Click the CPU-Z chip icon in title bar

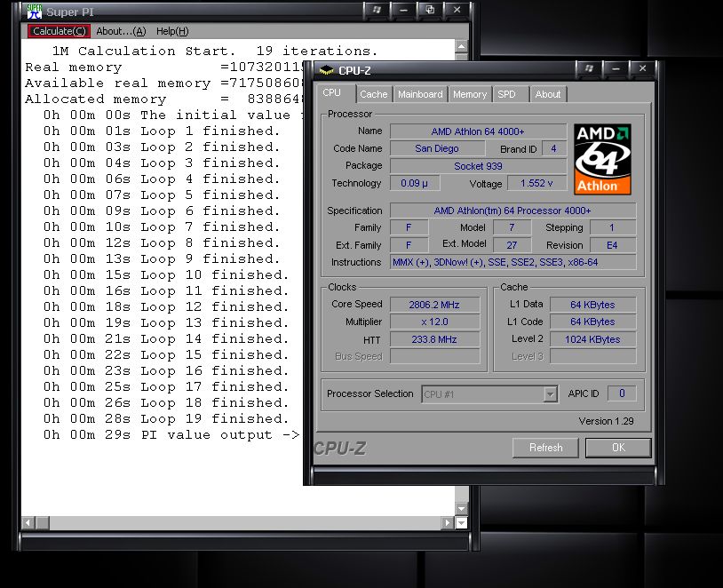point(327,70)
